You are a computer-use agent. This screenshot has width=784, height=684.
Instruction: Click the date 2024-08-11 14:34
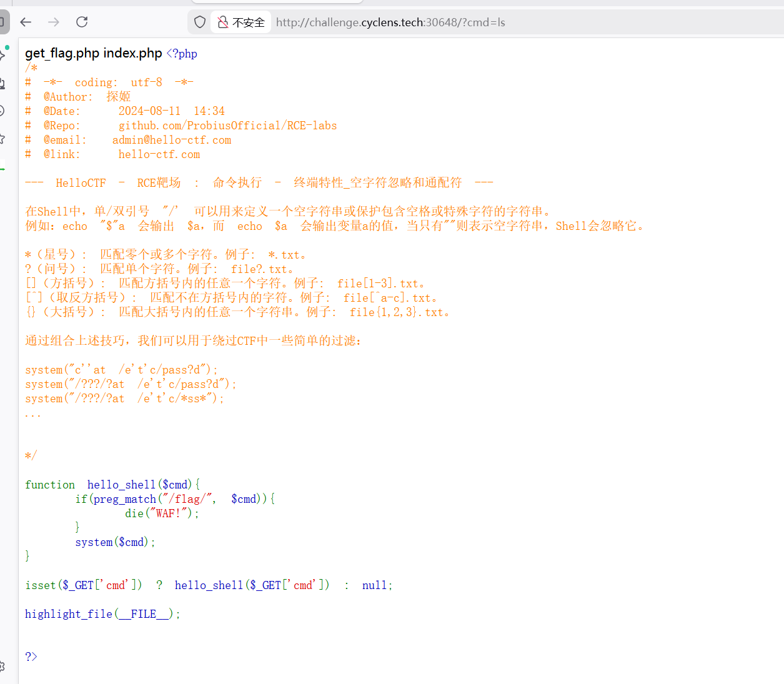(172, 111)
